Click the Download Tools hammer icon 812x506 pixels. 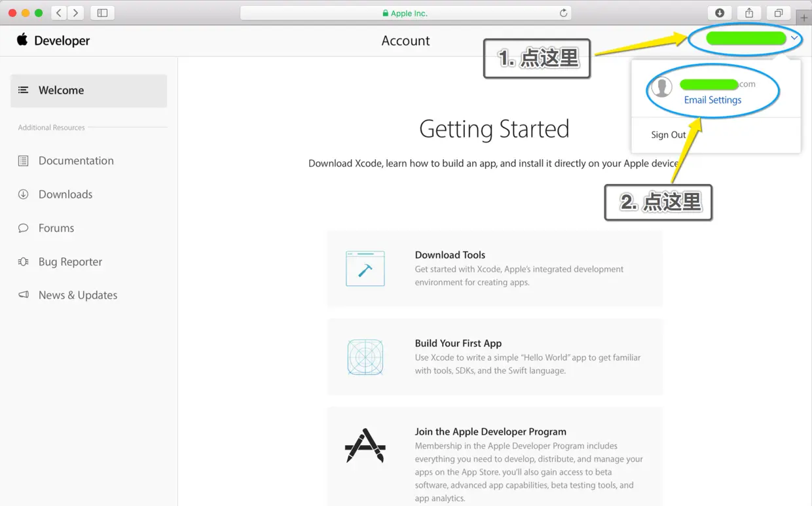coord(365,268)
